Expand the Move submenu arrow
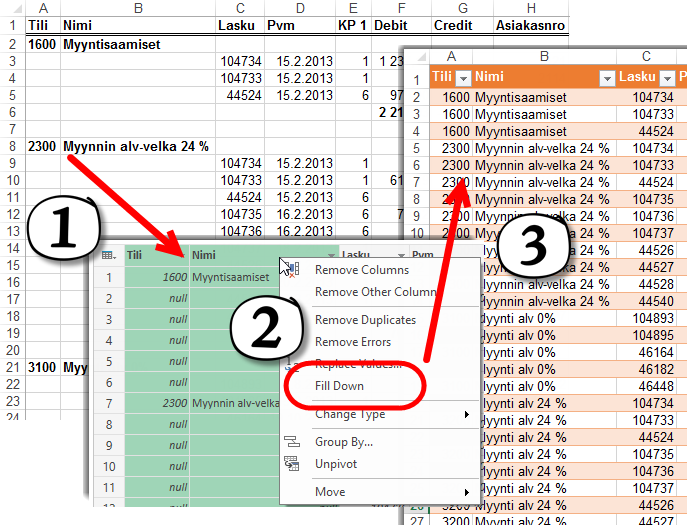Screen dimensions: 687x525 coord(466,492)
